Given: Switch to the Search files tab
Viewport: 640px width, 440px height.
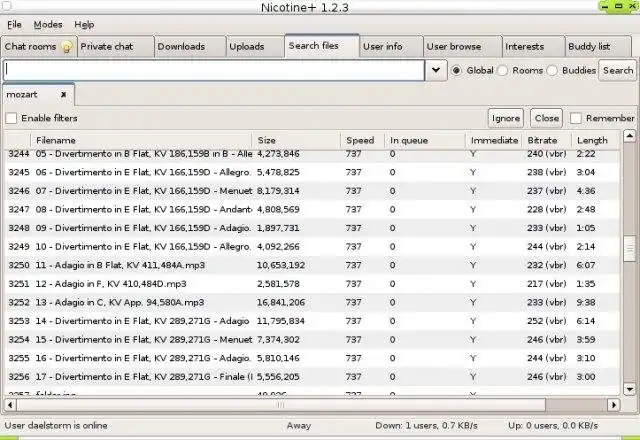Looking at the screenshot, I should 322,46.
